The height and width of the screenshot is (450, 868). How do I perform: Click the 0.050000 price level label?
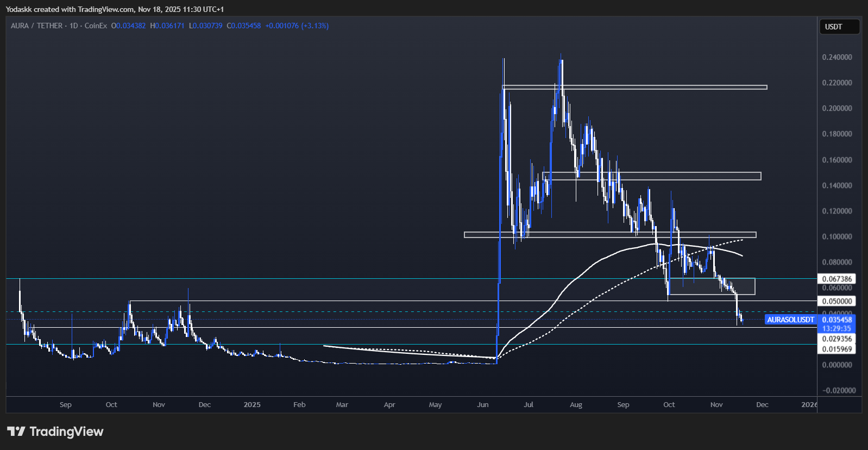coord(836,301)
